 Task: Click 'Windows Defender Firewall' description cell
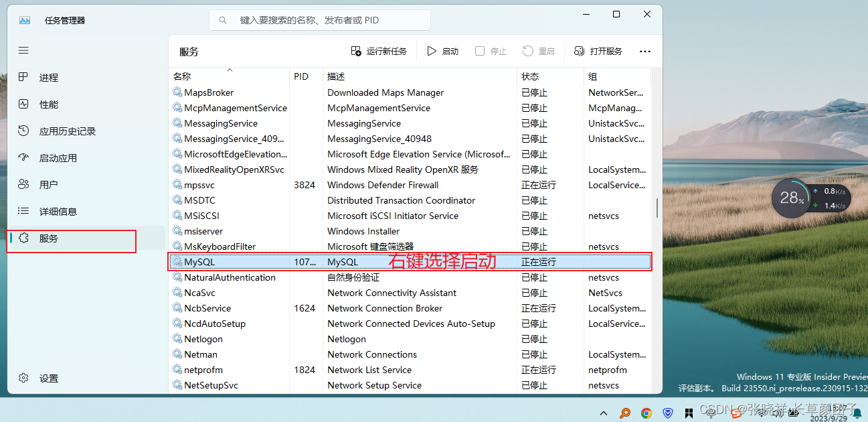(383, 185)
